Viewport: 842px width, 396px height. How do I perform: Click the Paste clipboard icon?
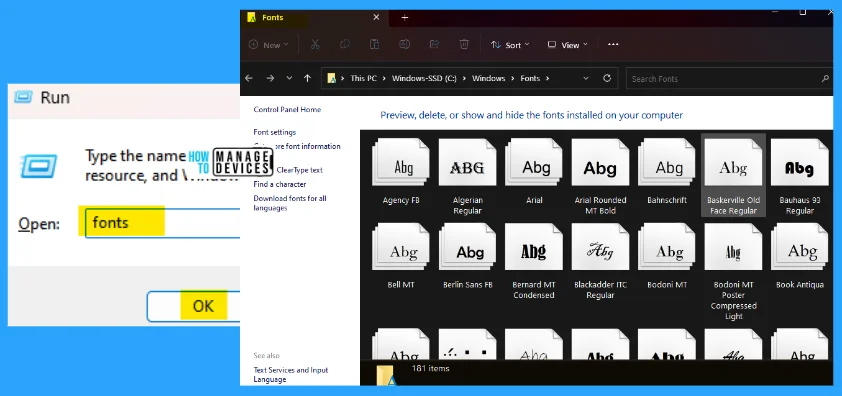[375, 45]
